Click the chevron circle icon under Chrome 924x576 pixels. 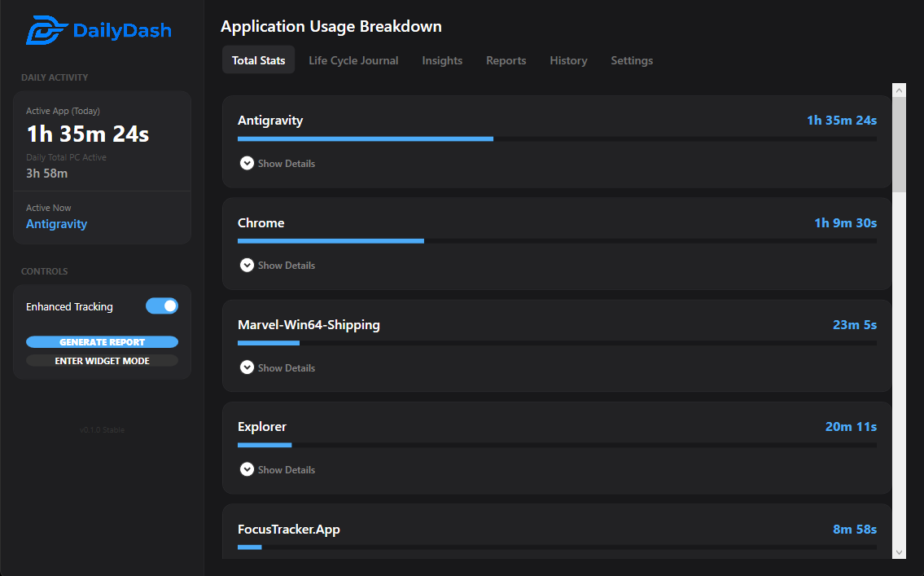click(x=247, y=266)
